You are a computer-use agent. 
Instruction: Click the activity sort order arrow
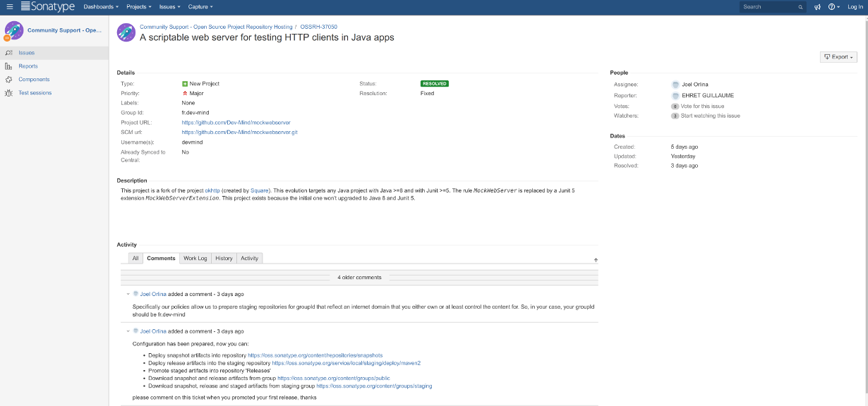coord(595,260)
